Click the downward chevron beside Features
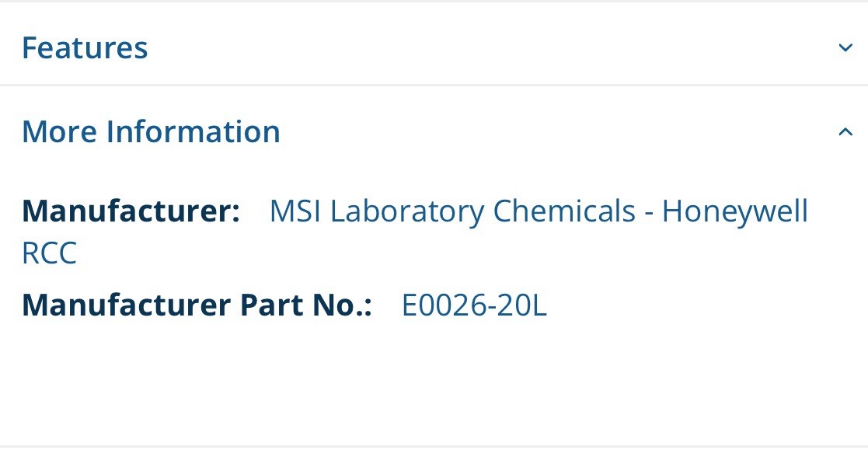Screen dimensions: 868x450 pos(845,48)
